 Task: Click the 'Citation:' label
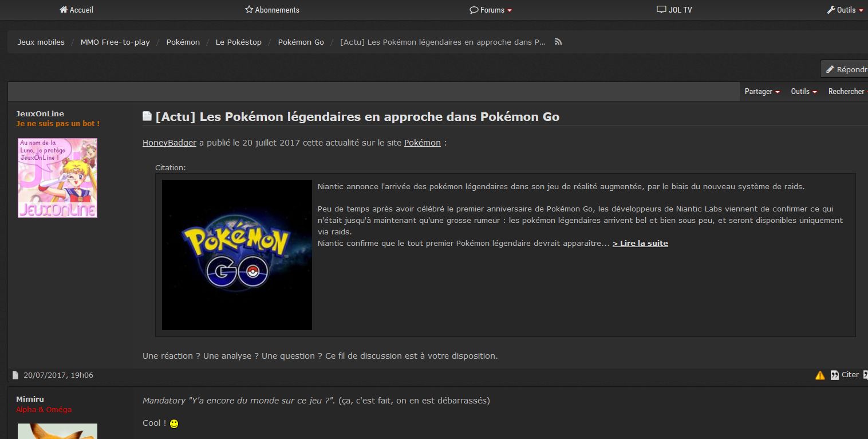click(x=171, y=168)
